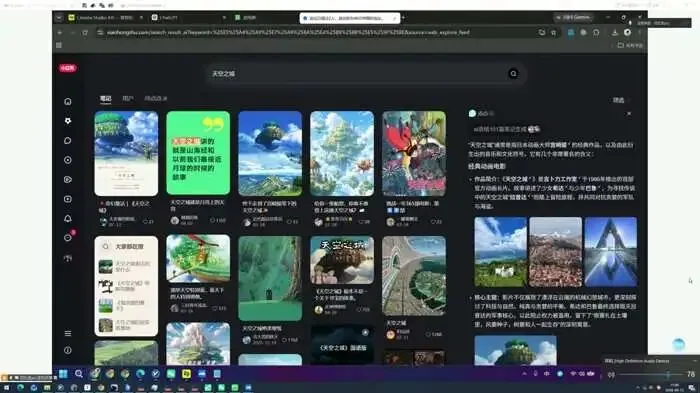Screen dimensions: 700x393
Task: Go forward with browser forward arrow
Action: [72, 33]
